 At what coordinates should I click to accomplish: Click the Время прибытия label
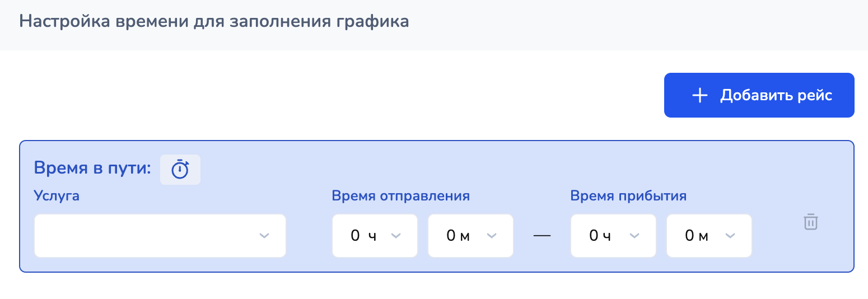(x=628, y=196)
